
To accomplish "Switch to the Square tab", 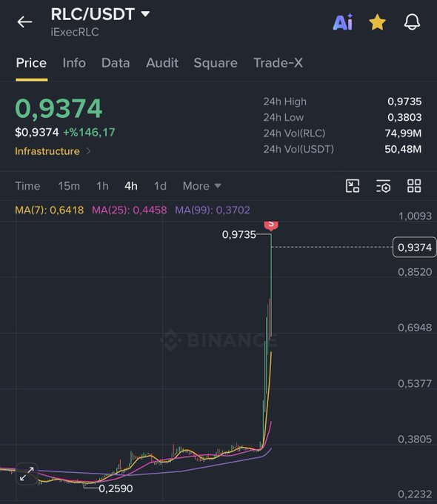I will 216,63.
